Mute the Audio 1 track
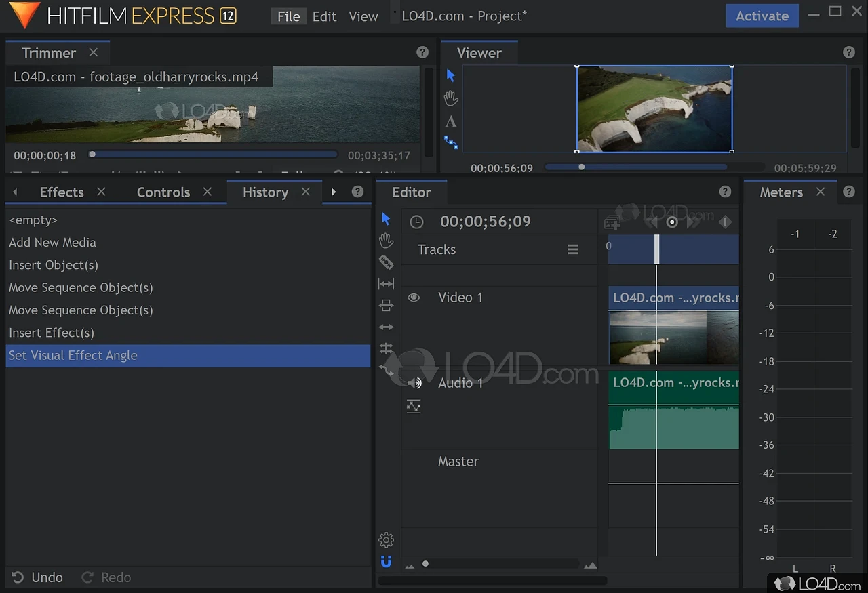 (x=414, y=383)
